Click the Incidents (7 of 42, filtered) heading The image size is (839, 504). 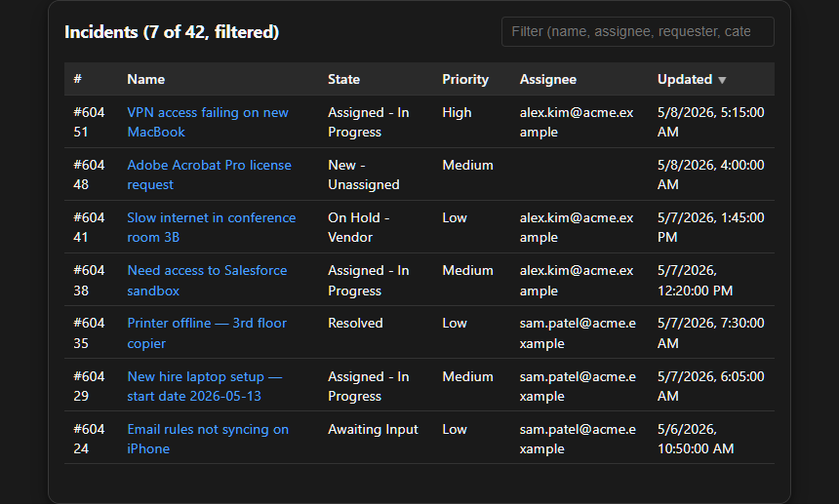tap(172, 32)
